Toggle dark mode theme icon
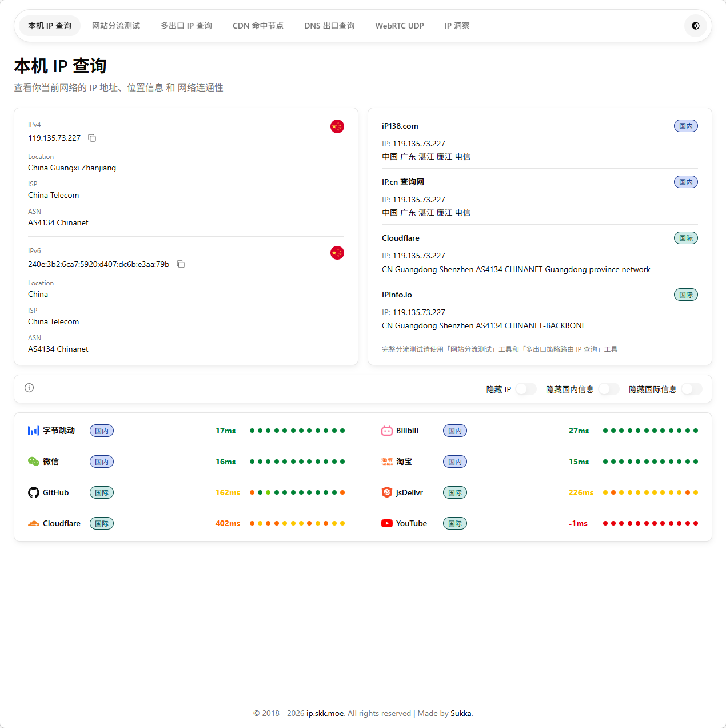 coord(695,26)
